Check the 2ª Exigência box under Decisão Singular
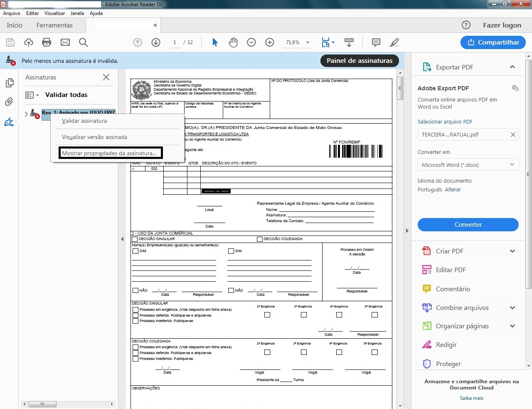 tap(267, 315)
